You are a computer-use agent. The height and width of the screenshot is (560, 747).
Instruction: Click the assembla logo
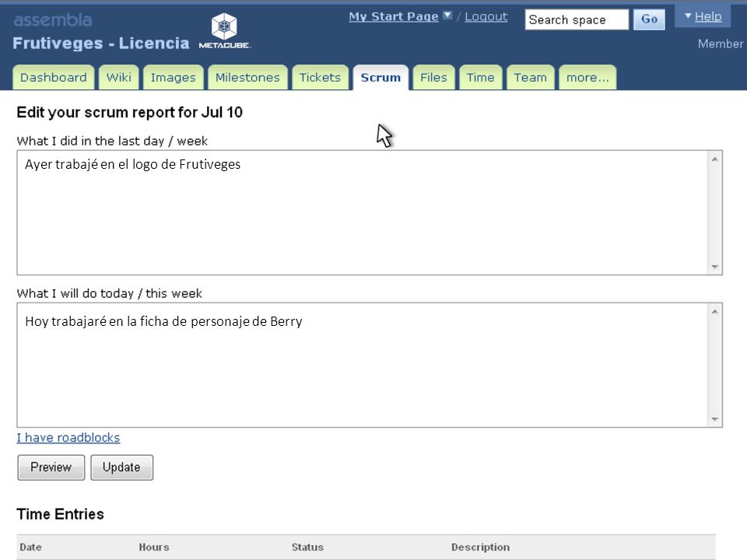click(x=53, y=20)
